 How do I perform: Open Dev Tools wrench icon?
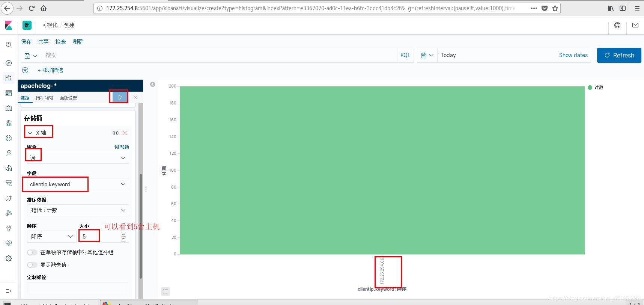pos(9,228)
